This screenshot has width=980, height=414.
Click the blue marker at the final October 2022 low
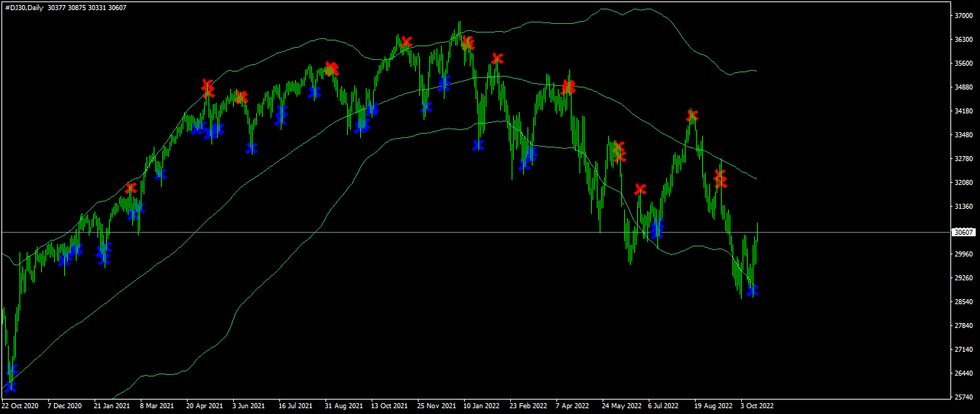tap(753, 290)
